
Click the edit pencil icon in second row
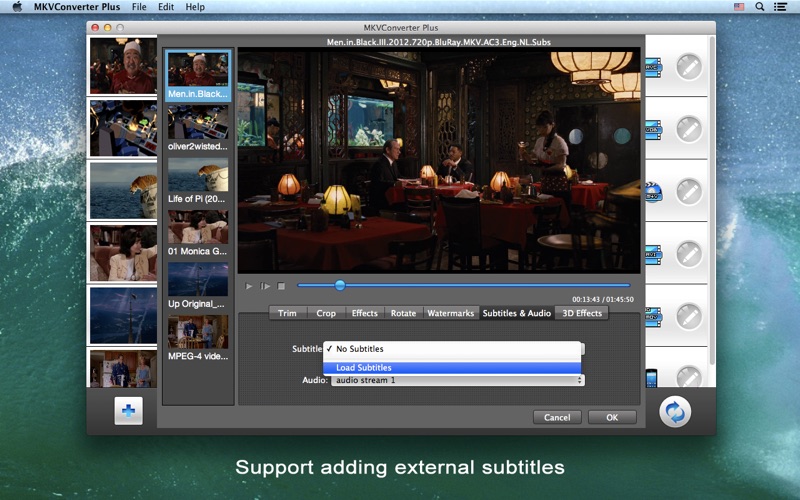pyautogui.click(x=689, y=130)
